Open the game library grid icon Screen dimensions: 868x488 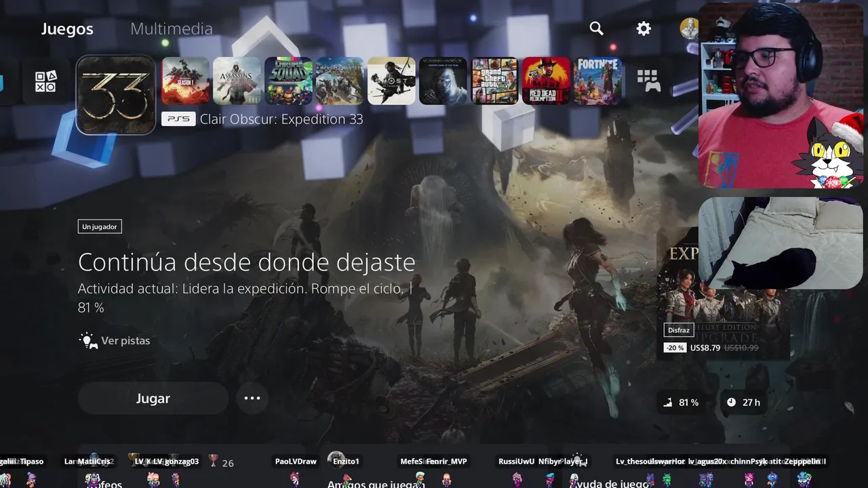(649, 81)
